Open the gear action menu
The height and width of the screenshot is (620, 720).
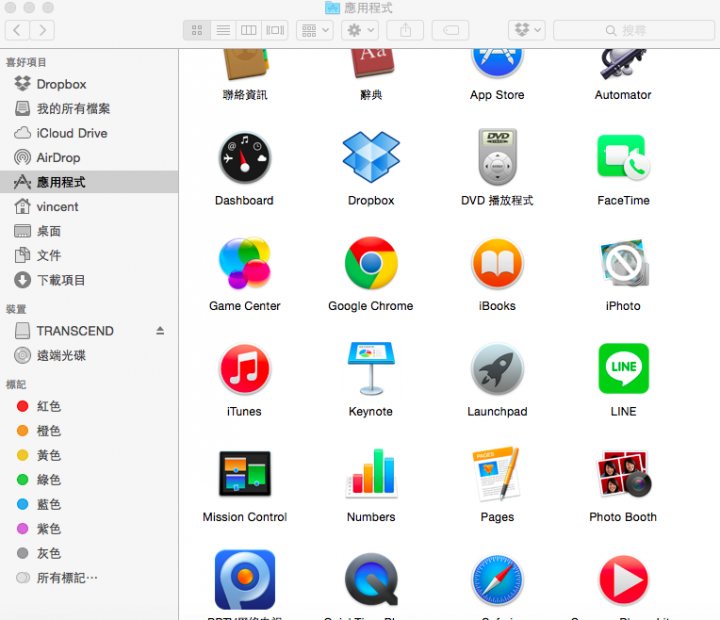(360, 30)
